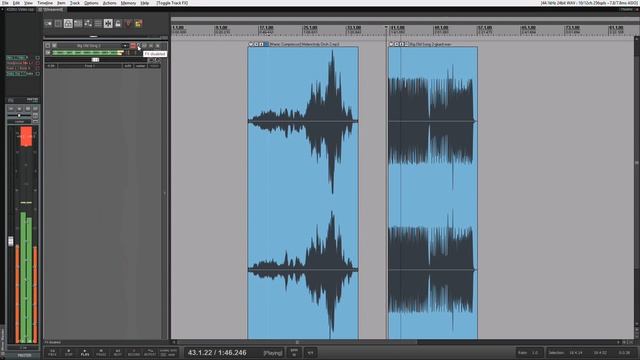Click the track name field
640x360 pixels.
tap(89, 46)
